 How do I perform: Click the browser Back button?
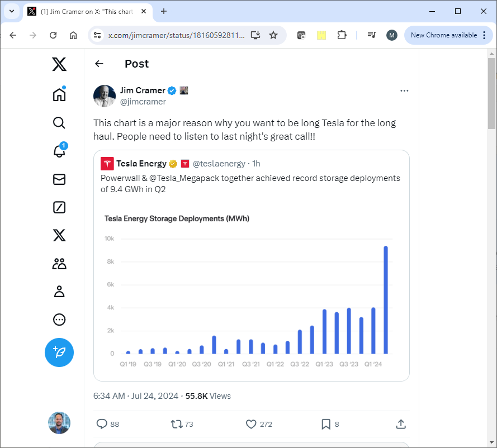pyautogui.click(x=13, y=35)
